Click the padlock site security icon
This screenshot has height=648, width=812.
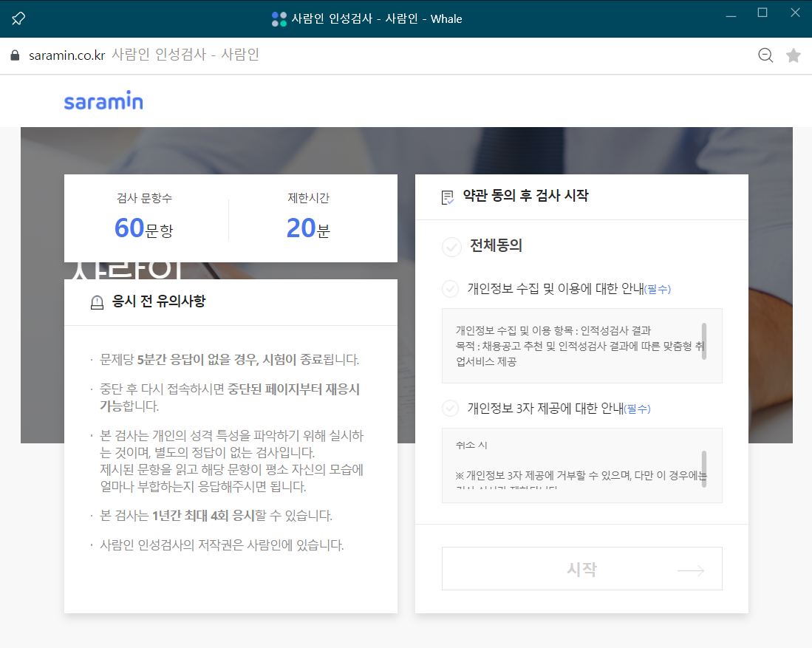[x=15, y=55]
